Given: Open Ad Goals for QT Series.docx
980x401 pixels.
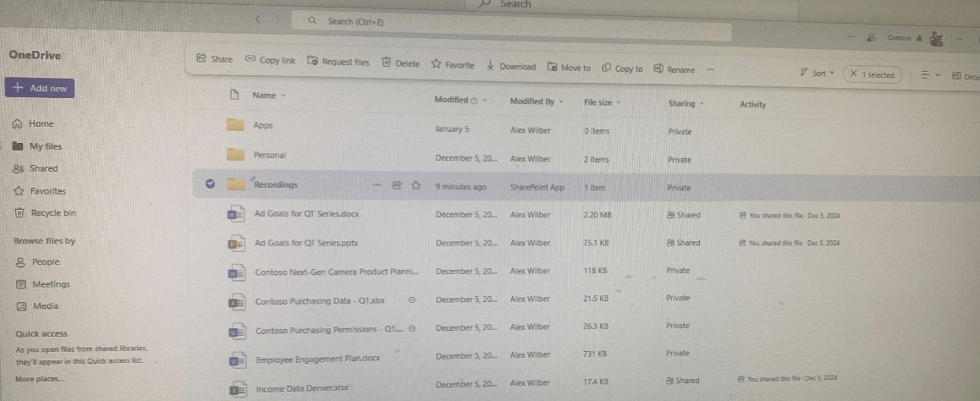Looking at the screenshot, I should (x=307, y=214).
